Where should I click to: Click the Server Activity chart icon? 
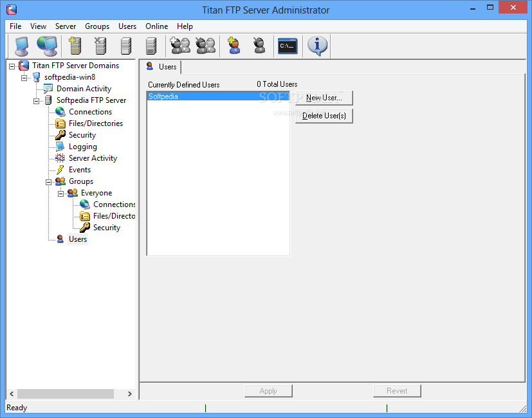tap(60, 158)
